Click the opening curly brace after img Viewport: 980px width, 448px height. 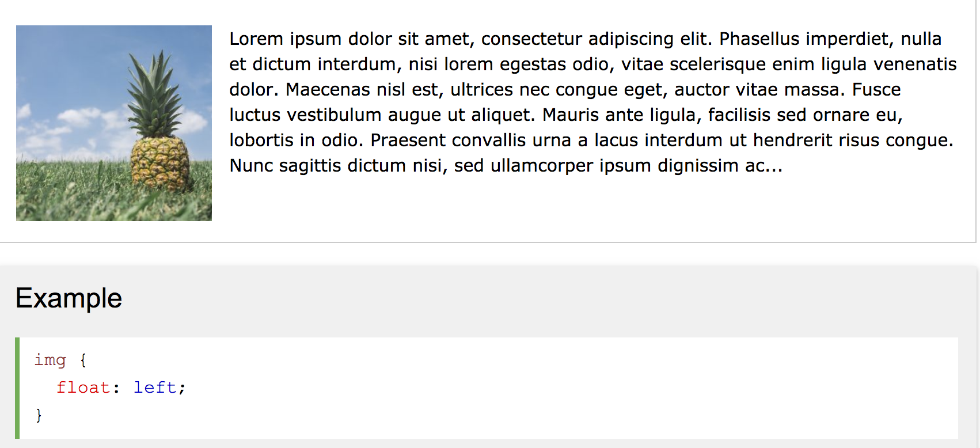(x=83, y=360)
